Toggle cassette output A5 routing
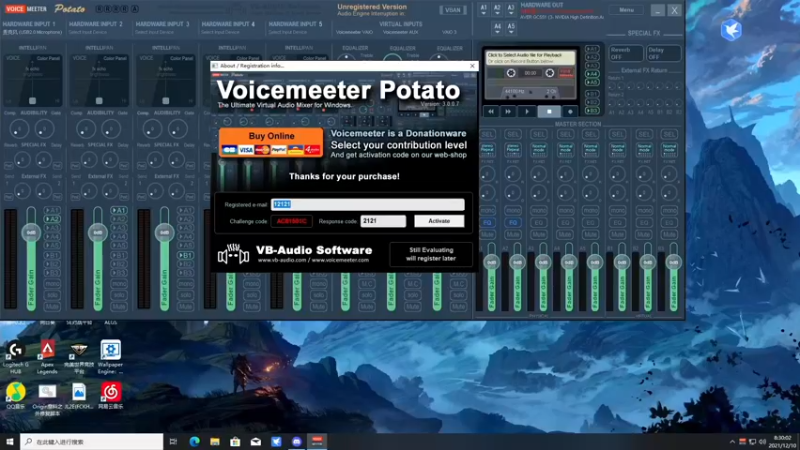800x450 pixels. tap(592, 82)
